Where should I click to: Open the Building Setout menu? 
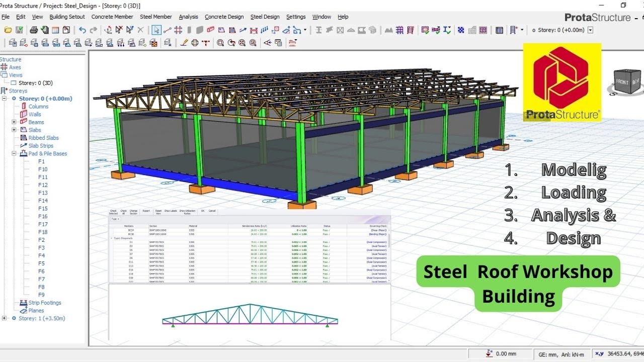point(67,17)
